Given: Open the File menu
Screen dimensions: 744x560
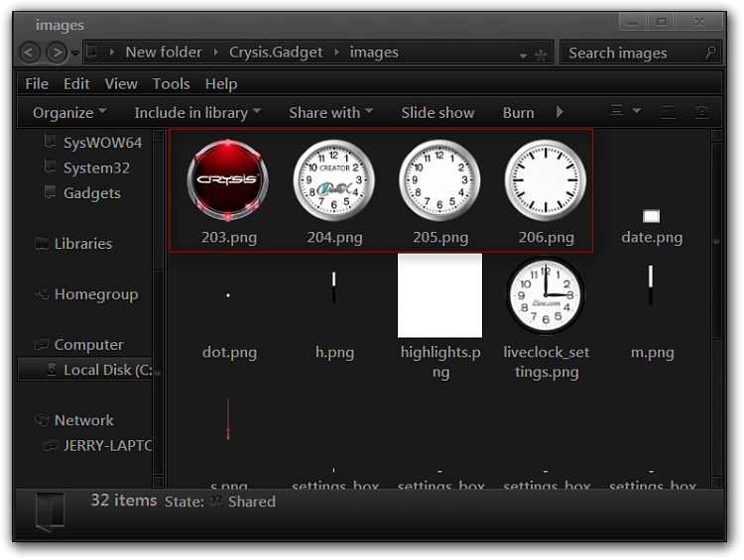Looking at the screenshot, I should 37,84.
